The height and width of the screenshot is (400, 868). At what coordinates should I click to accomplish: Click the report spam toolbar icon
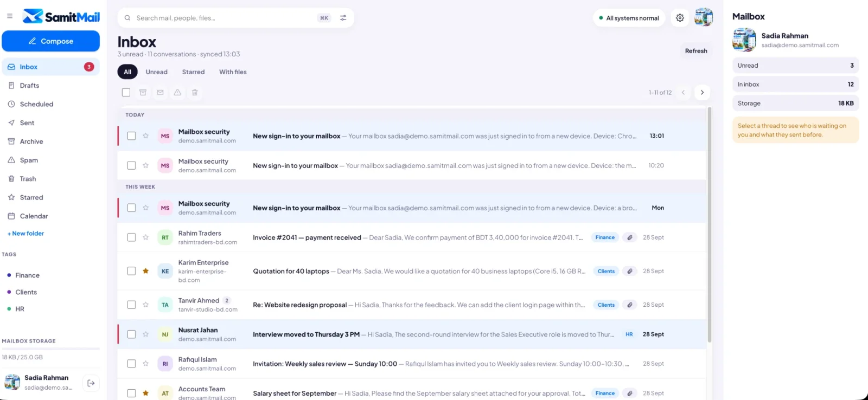click(177, 93)
